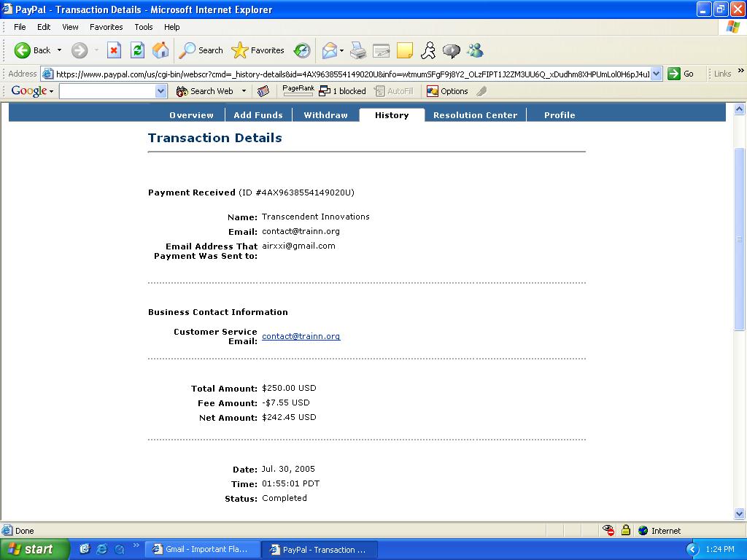This screenshot has height=560, width=747.
Task: Open Google toolbar Options
Action: (447, 91)
